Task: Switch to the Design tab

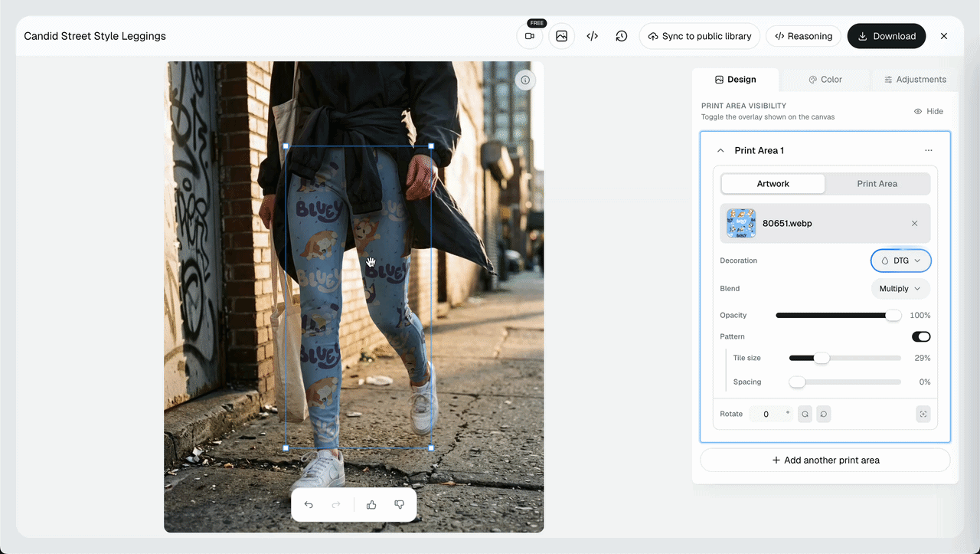Action: pos(735,80)
